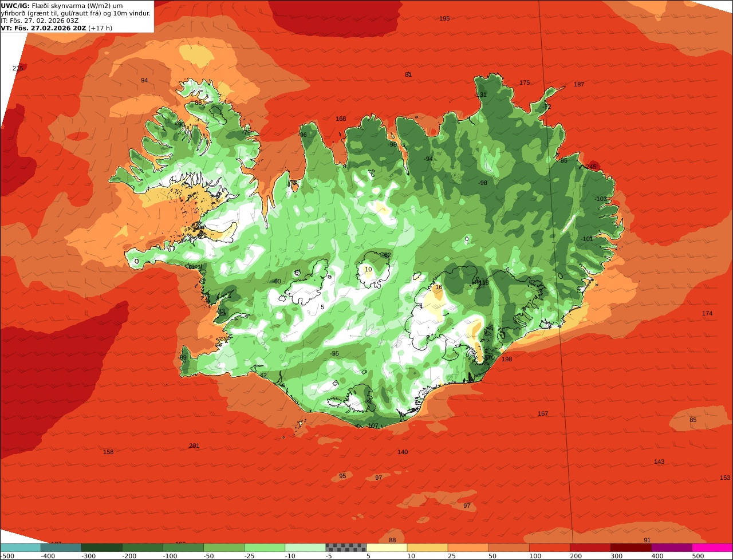Click the map value "198" off the southeast coast
This screenshot has height=560, width=733.
(x=507, y=360)
